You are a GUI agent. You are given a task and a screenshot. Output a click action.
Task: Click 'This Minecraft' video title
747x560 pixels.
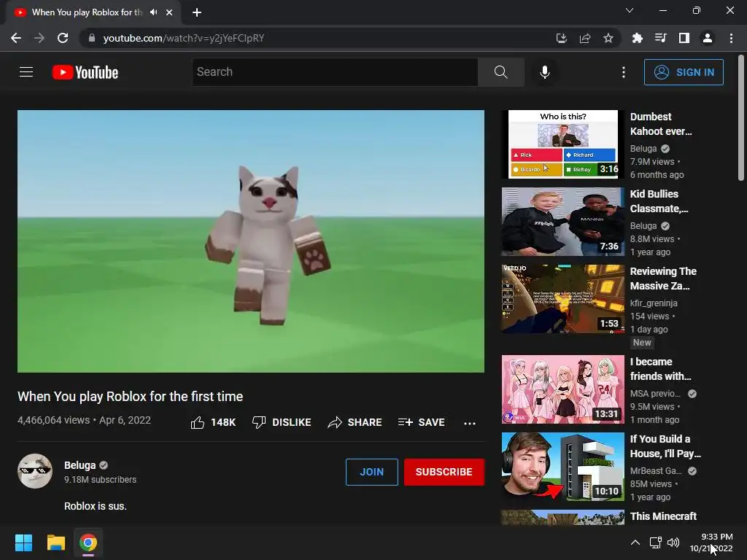663,516
